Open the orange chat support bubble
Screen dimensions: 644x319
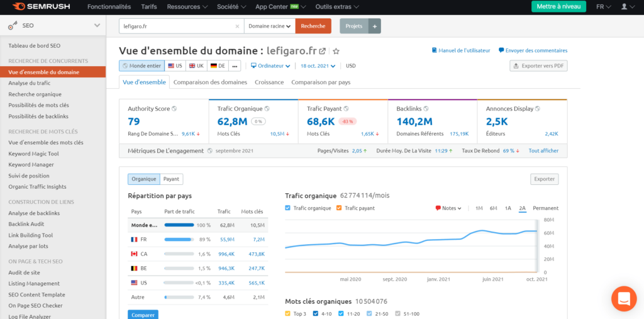(624, 299)
